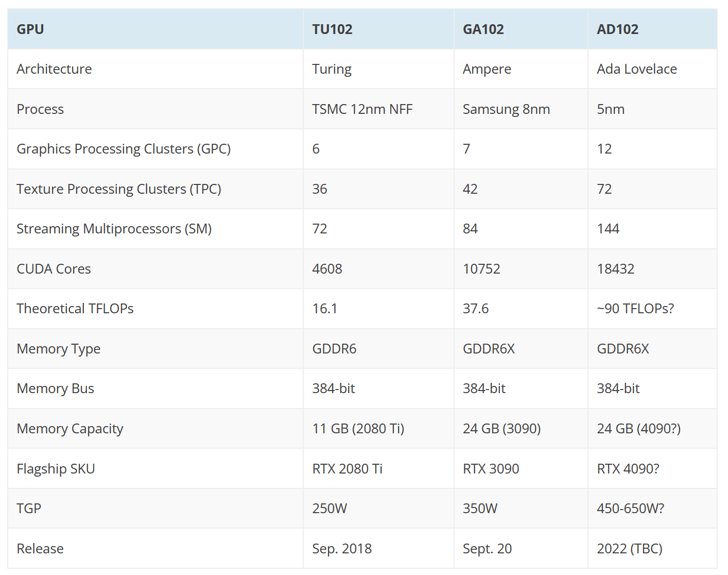Select the Sep. 2018 release cell
The width and height of the screenshot is (728, 575).
(342, 549)
